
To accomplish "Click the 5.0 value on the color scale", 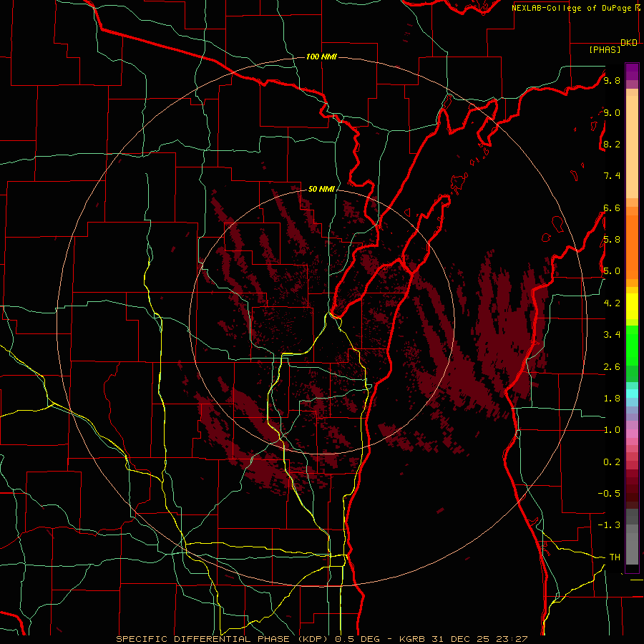I will (612, 271).
